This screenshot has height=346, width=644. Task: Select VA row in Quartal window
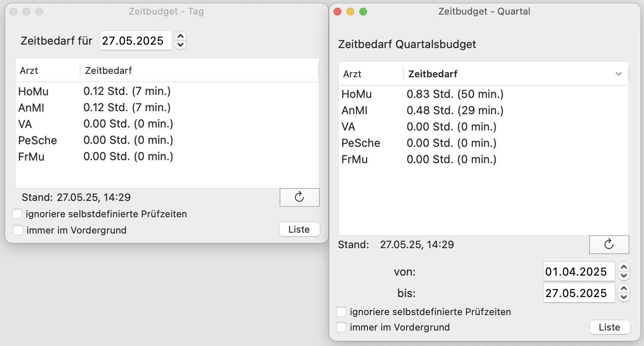point(484,127)
